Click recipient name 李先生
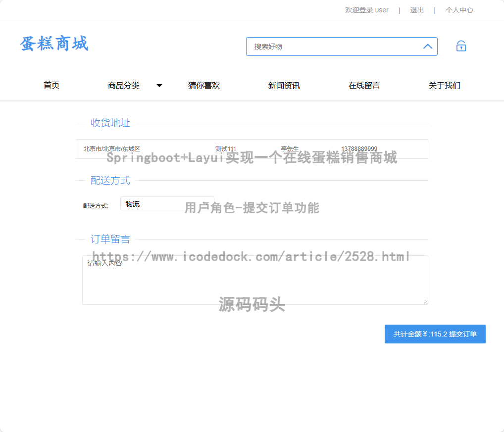 tap(290, 149)
